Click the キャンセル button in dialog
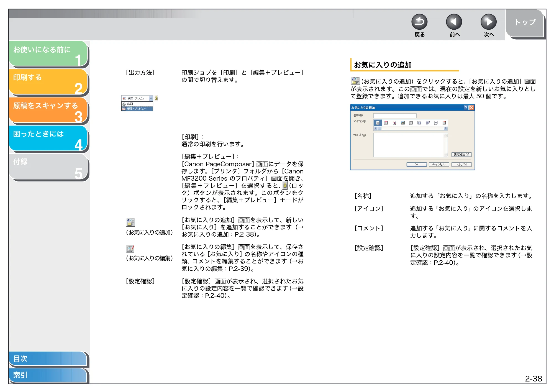This screenshot has width=554, height=392. pos(439,165)
